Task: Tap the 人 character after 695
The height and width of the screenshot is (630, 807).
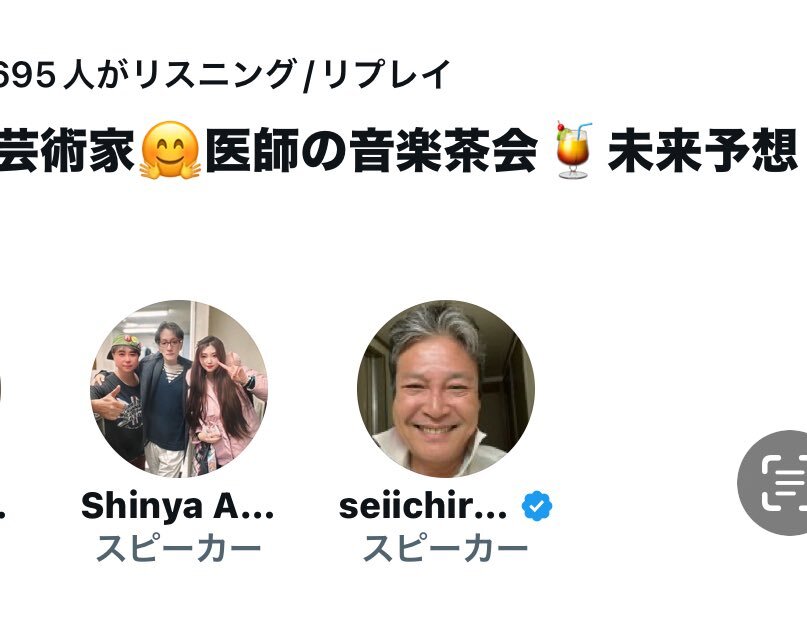Action: tap(77, 75)
